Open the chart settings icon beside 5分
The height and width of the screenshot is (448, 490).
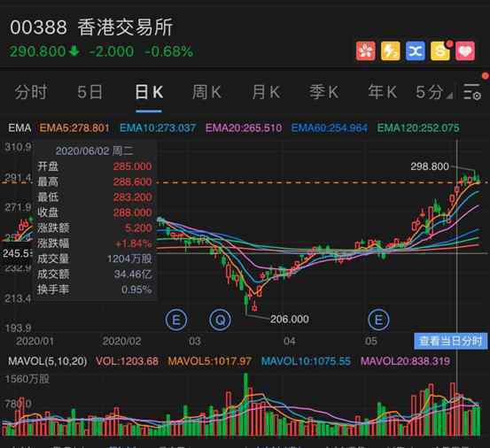pyautogui.click(x=472, y=92)
